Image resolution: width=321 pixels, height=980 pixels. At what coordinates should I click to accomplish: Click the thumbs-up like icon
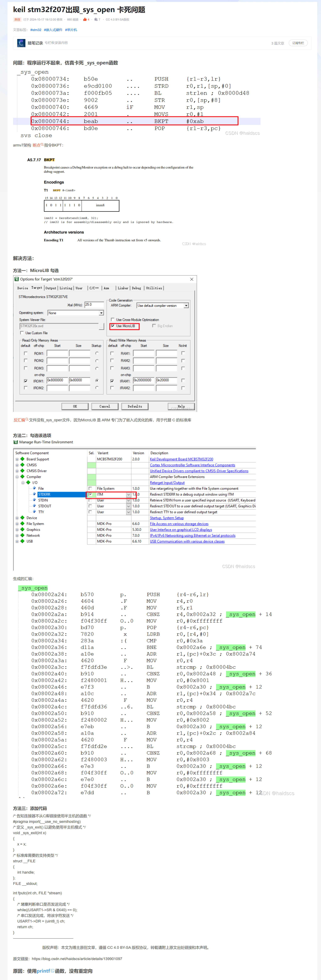[85, 19]
